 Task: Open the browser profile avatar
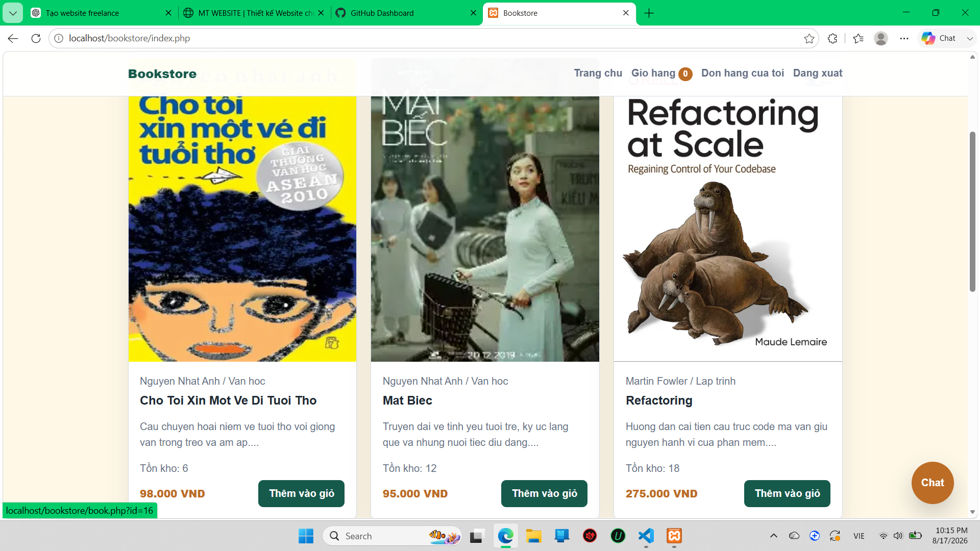[881, 38]
